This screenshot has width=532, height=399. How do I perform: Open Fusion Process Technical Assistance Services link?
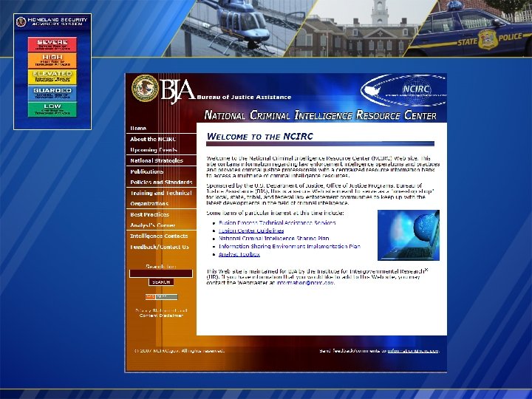pyautogui.click(x=277, y=223)
